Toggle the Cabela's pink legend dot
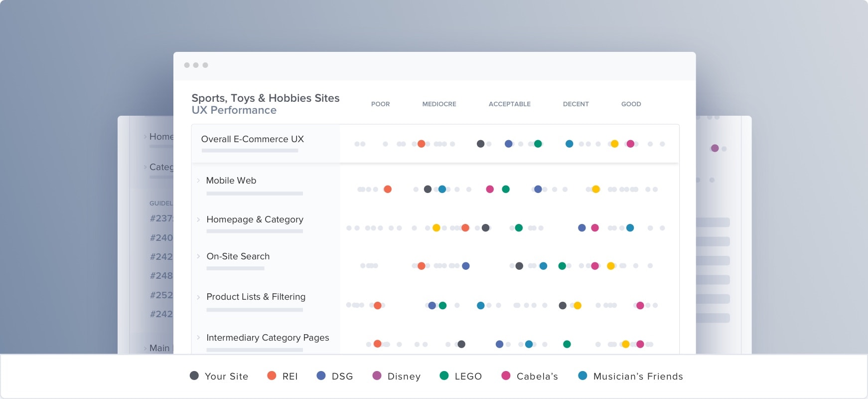The width and height of the screenshot is (868, 399). click(x=506, y=376)
